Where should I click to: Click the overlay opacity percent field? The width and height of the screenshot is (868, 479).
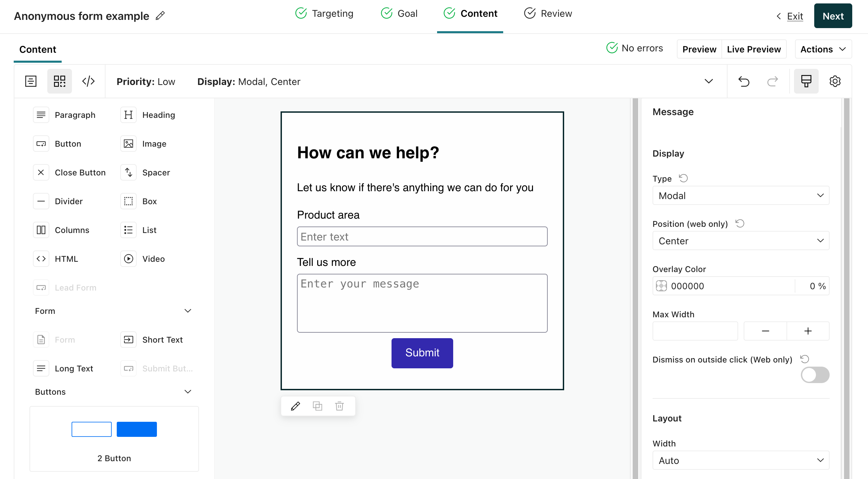click(x=812, y=286)
